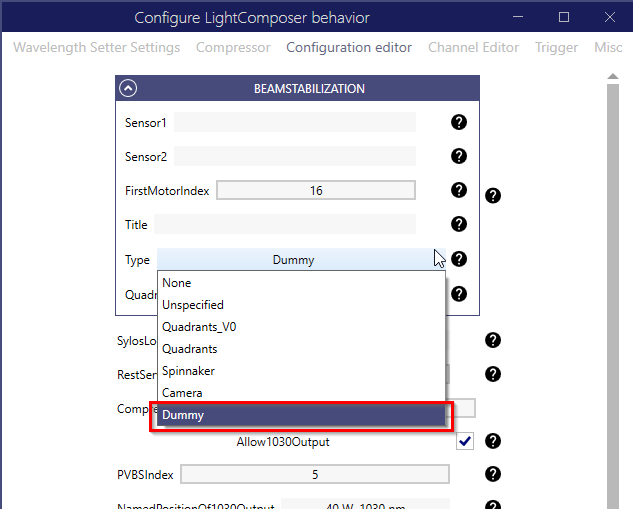Collapse the BEAMSTABILIZATION section

128,88
